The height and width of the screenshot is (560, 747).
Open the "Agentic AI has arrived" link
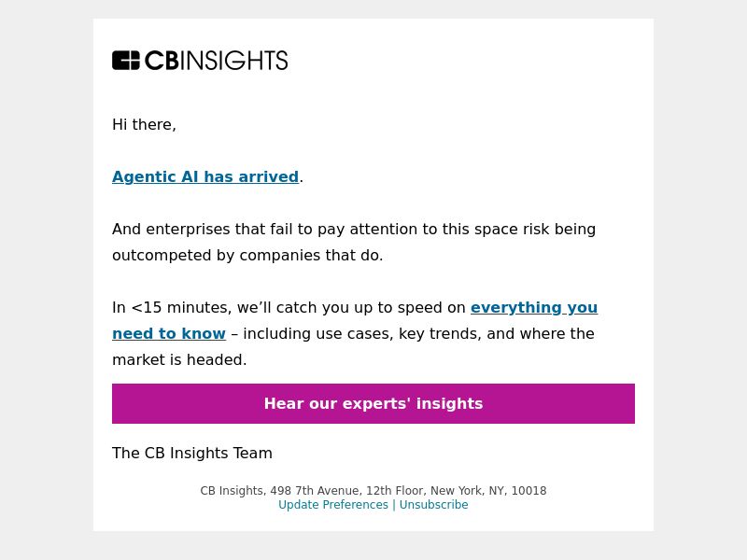coord(205,176)
